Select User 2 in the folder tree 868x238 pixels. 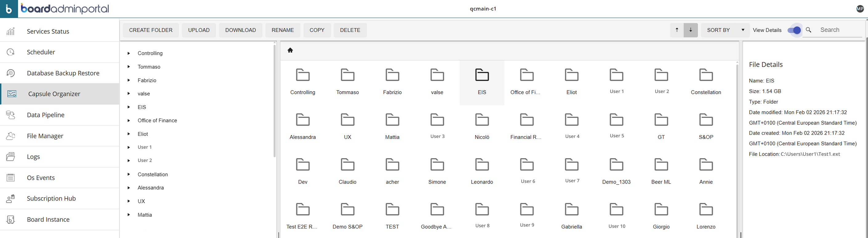[145, 160]
